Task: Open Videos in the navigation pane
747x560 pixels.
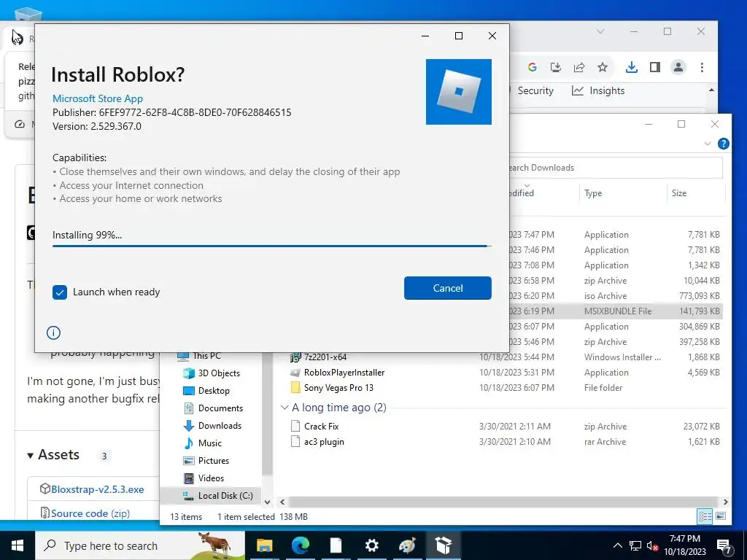Action: point(211,478)
